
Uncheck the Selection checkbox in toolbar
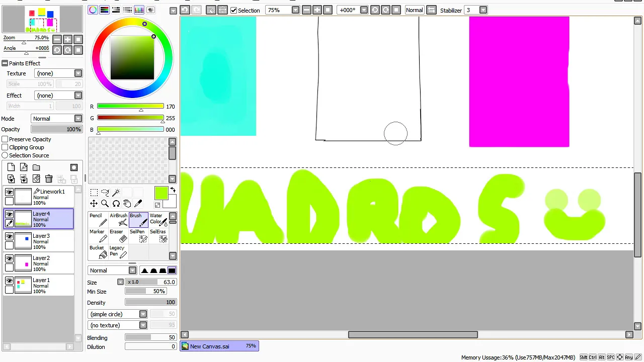(233, 10)
